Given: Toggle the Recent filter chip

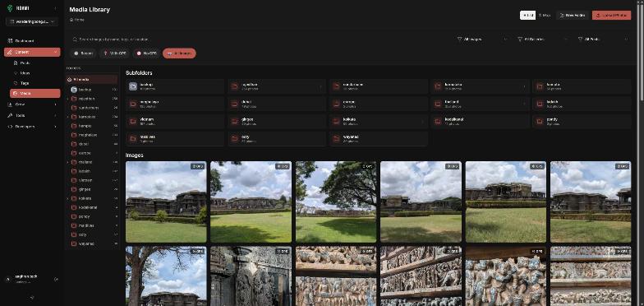Looking at the screenshot, I should click(84, 53).
